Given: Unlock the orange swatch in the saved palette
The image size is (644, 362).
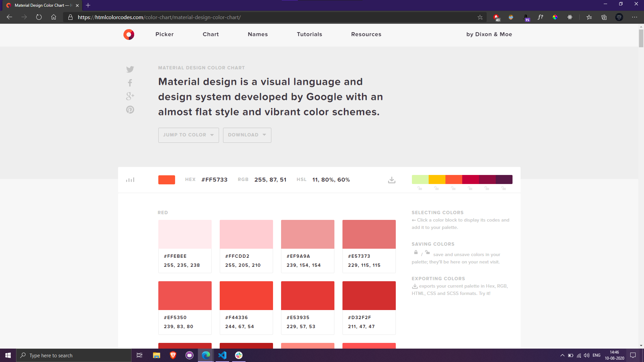Looking at the screenshot, I should point(453,188).
